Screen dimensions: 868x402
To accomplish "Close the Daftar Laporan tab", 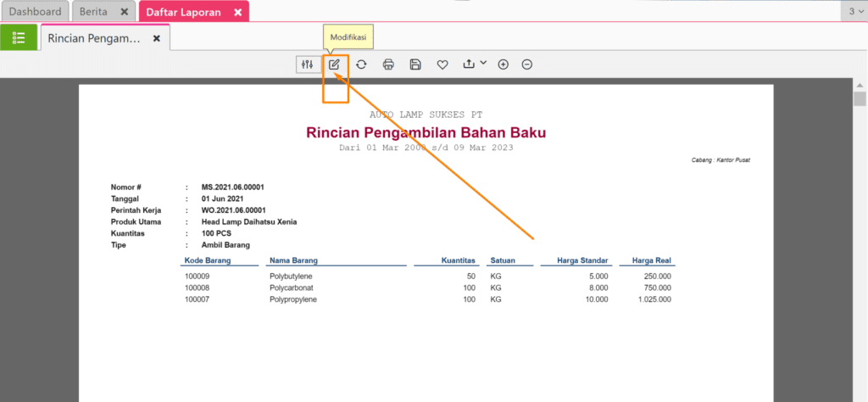I will tap(237, 12).
